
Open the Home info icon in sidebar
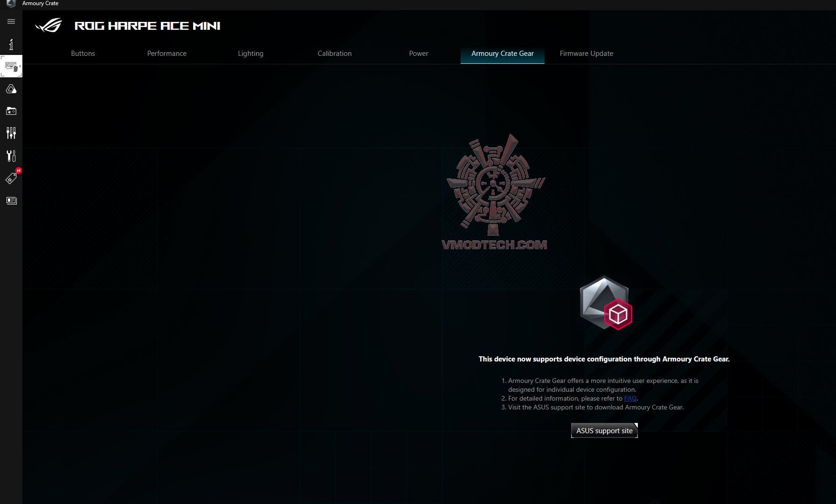tap(11, 44)
